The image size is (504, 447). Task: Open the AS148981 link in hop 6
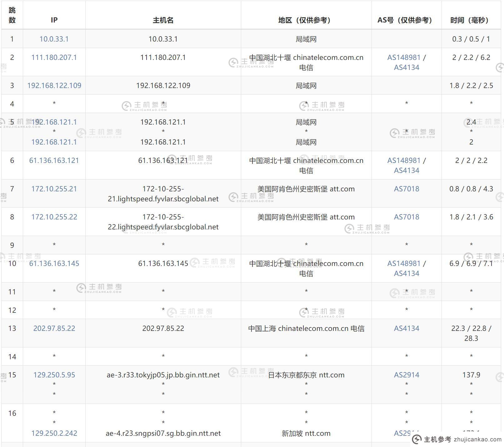point(404,160)
